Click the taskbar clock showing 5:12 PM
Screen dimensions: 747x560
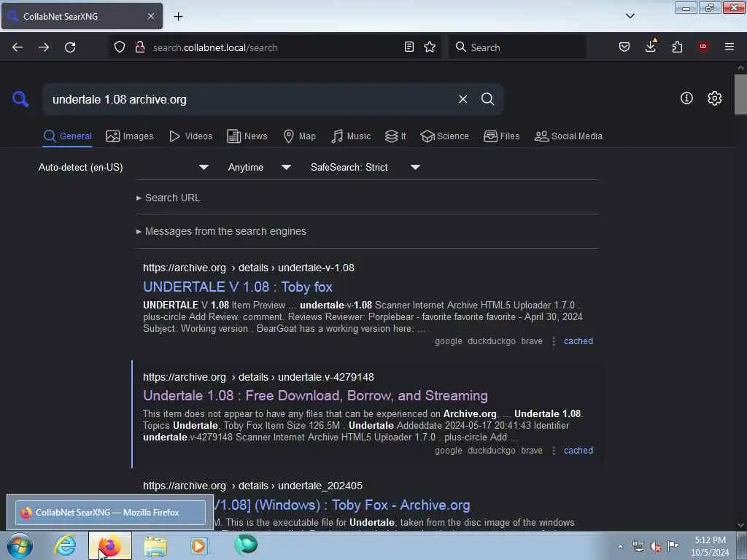[x=710, y=546]
